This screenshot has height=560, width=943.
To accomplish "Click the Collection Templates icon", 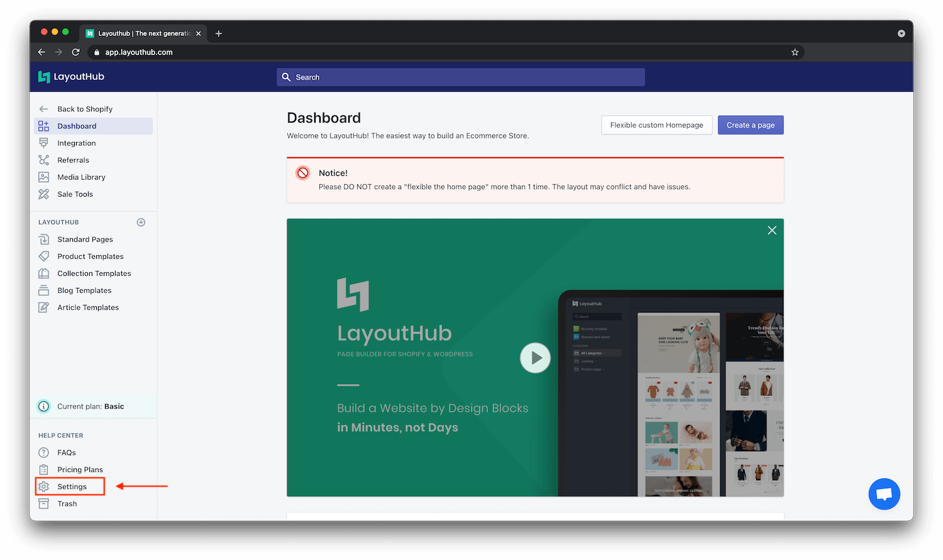I will point(43,273).
